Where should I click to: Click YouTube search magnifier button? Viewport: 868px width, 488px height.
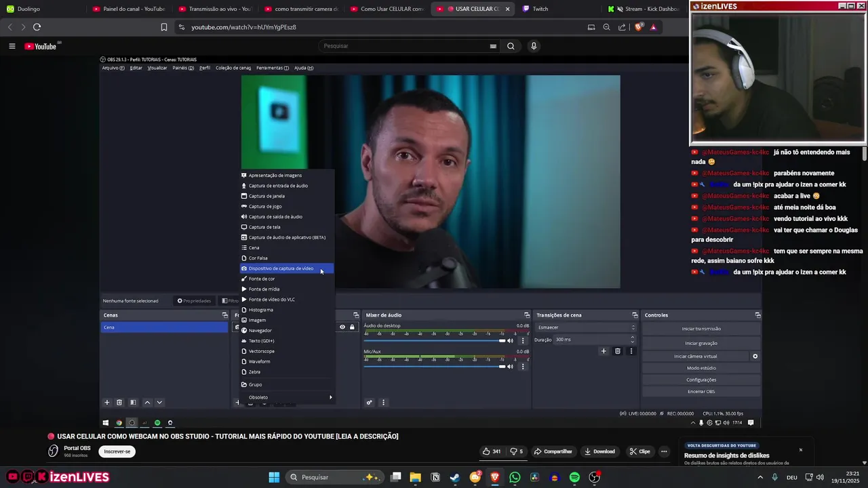point(511,46)
